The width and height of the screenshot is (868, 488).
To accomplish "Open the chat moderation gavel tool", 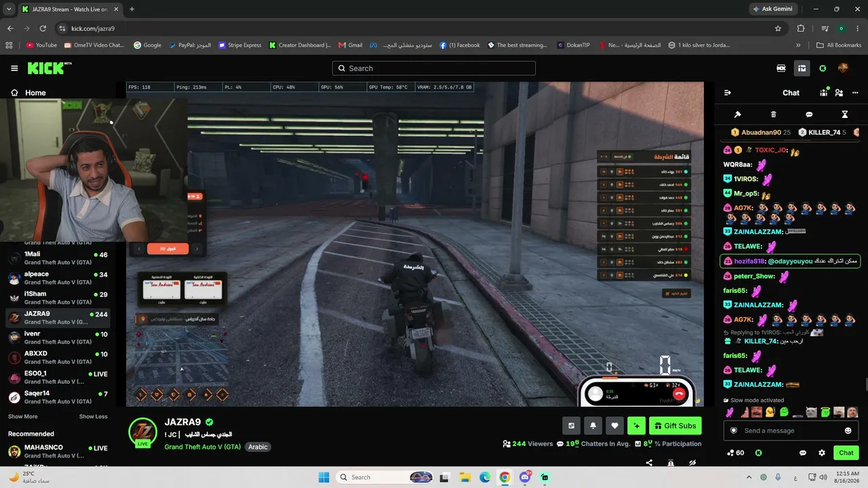I will 738,115.
